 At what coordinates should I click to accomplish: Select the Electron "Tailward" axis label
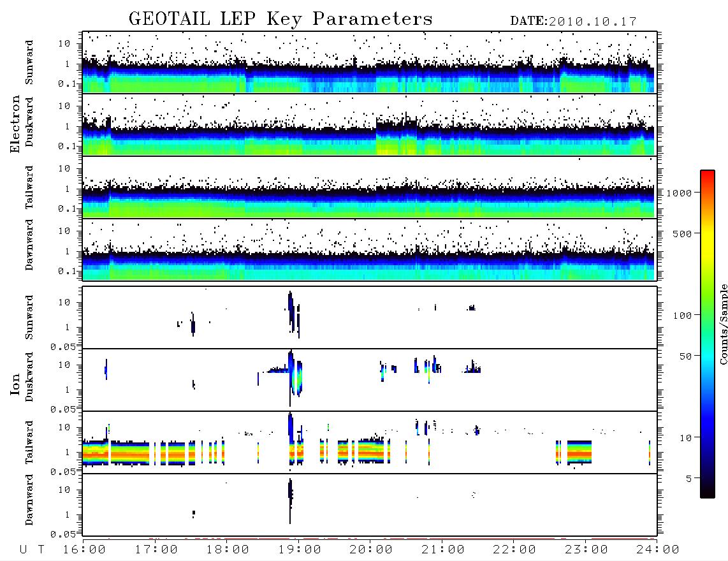click(x=29, y=187)
